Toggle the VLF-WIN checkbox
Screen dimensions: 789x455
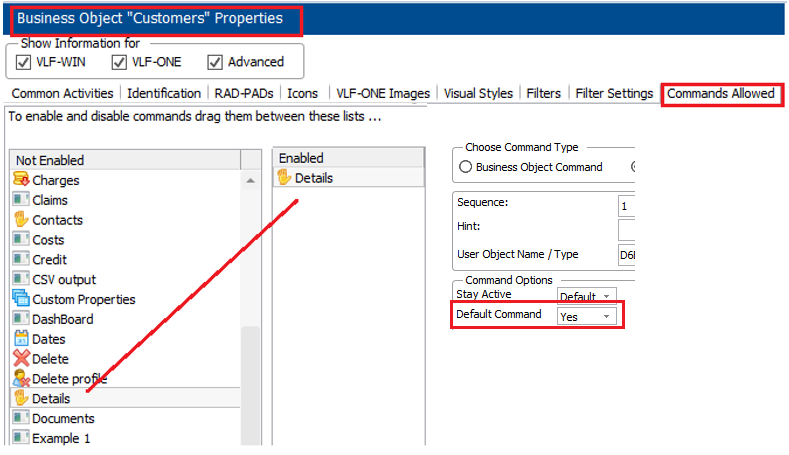(25, 62)
